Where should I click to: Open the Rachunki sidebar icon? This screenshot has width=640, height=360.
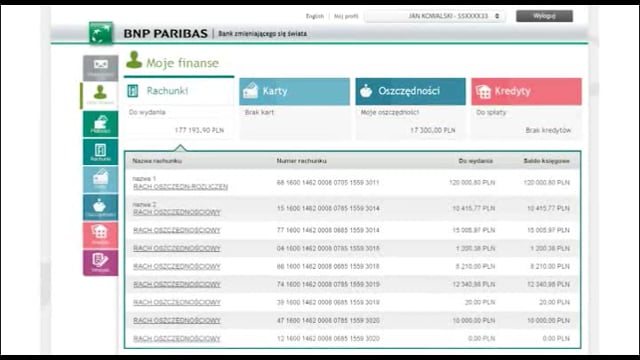pyautogui.click(x=100, y=151)
